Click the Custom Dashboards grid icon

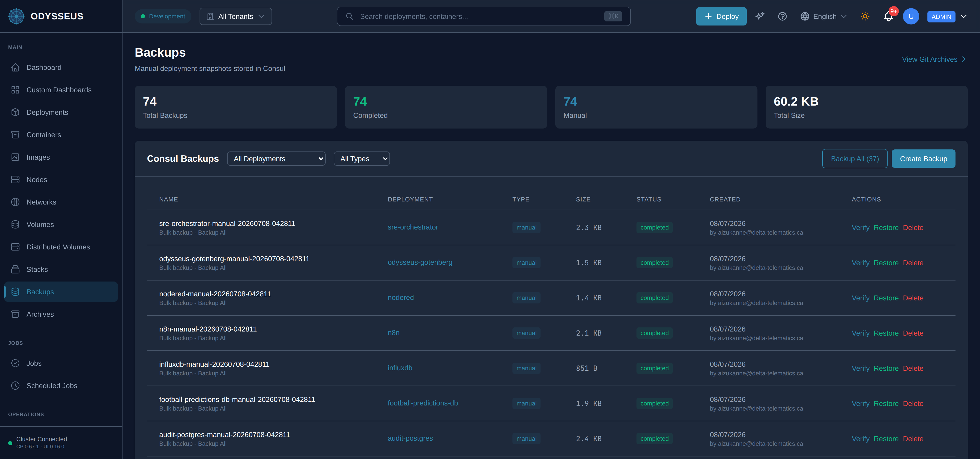(x=15, y=90)
